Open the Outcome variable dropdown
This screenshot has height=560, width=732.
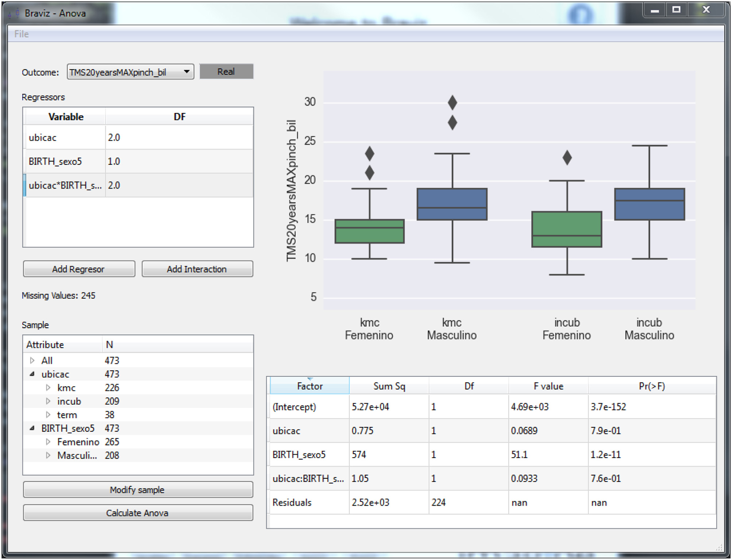[130, 72]
